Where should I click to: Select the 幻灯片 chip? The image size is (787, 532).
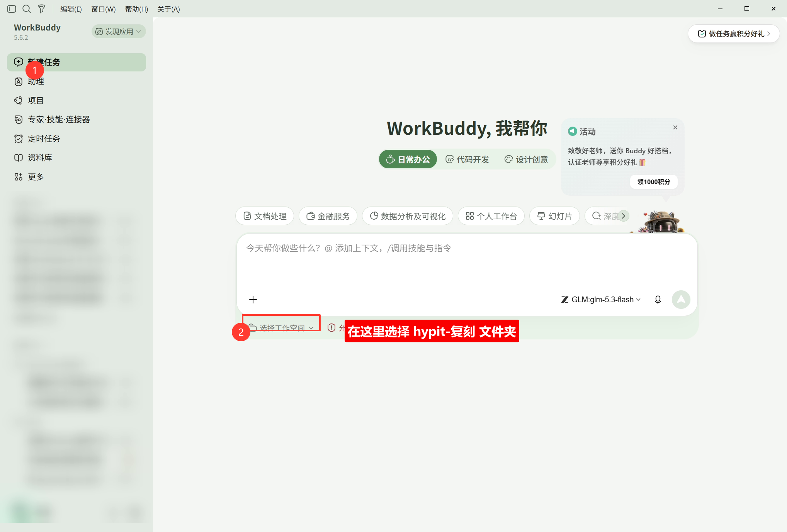(x=555, y=216)
